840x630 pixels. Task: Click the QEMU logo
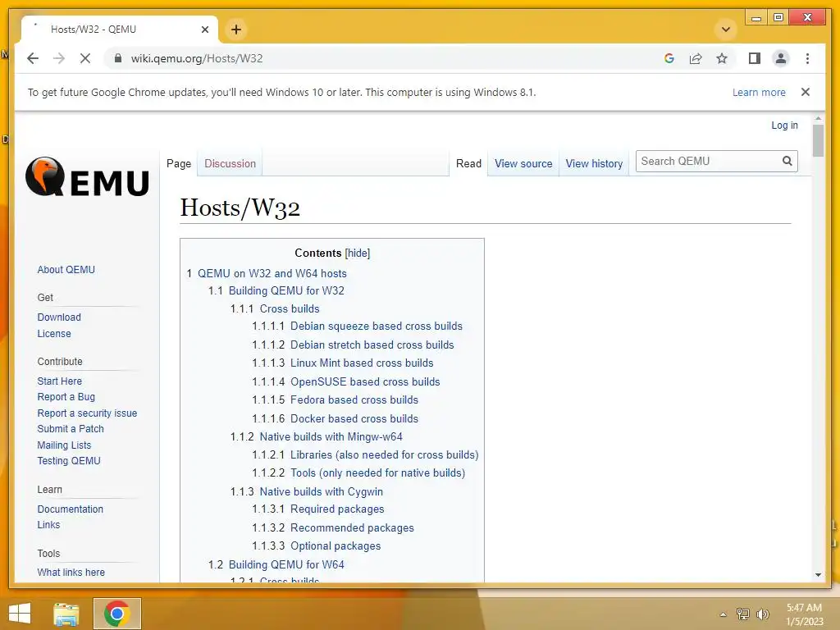pos(87,177)
